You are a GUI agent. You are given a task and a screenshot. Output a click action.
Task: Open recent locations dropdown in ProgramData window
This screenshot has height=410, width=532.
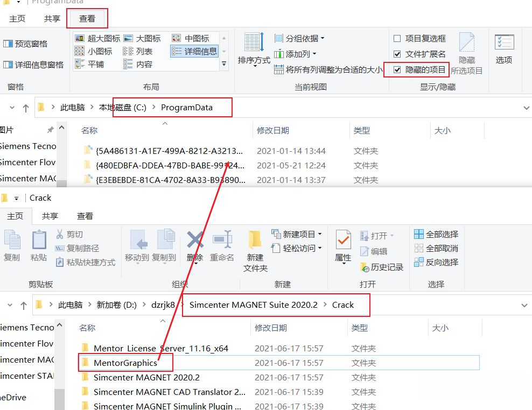pos(12,108)
